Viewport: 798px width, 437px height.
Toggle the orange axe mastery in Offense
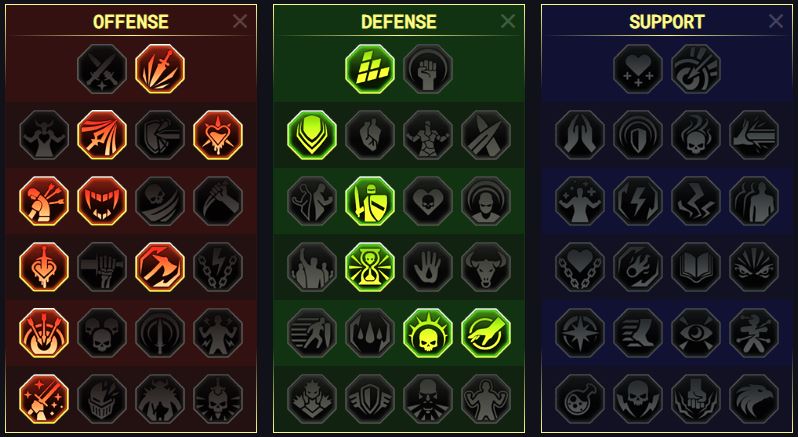tap(160, 267)
